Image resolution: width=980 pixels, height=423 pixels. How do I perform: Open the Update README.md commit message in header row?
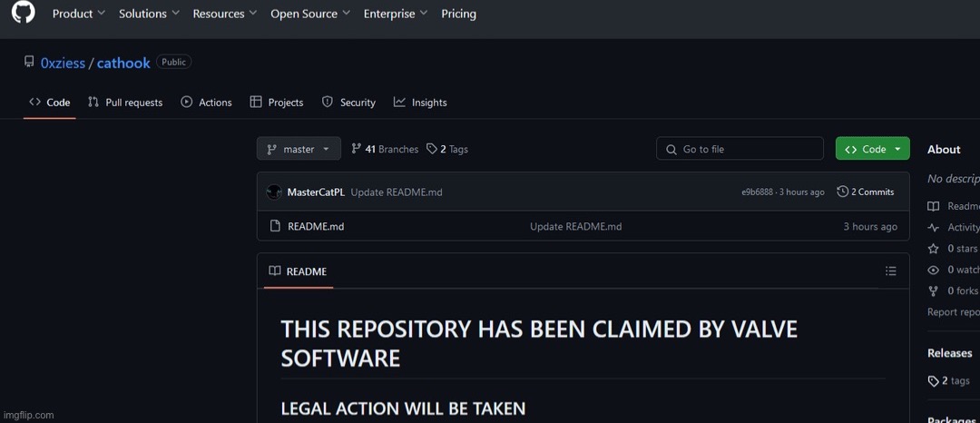[397, 192]
